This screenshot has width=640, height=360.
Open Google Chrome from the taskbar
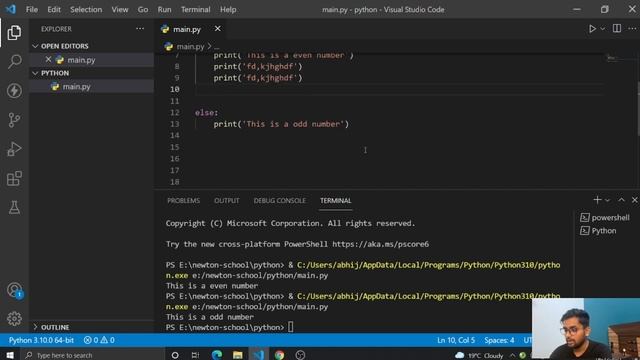(280, 355)
